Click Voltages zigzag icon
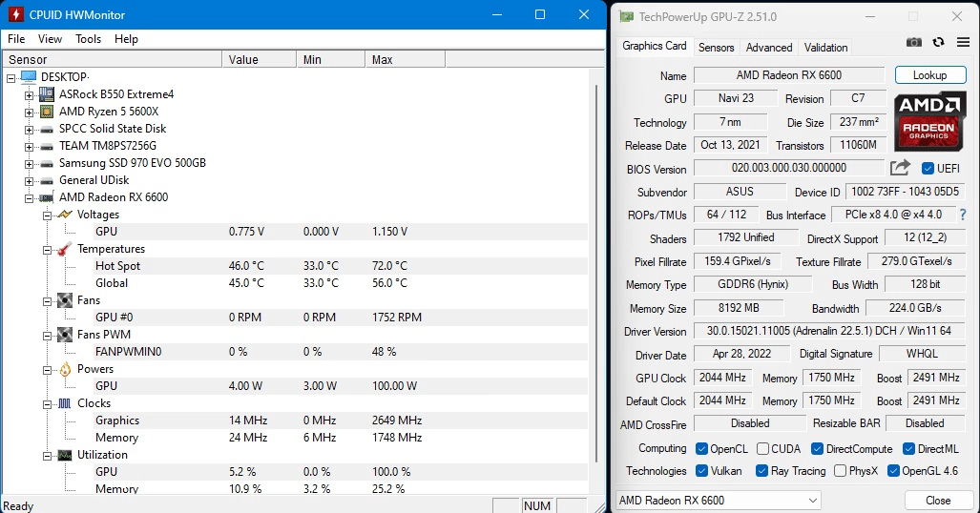The height and width of the screenshot is (513, 980). coord(65,215)
